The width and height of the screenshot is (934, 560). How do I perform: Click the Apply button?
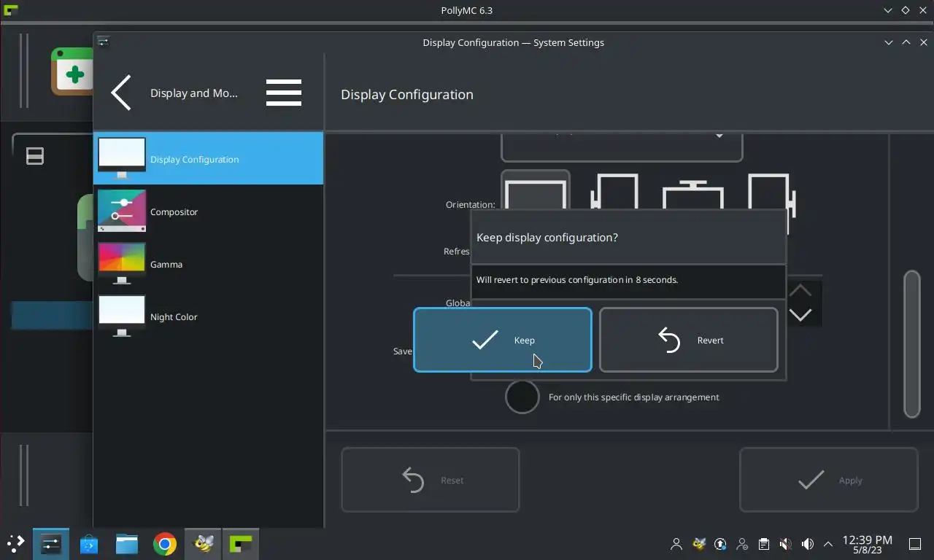829,480
